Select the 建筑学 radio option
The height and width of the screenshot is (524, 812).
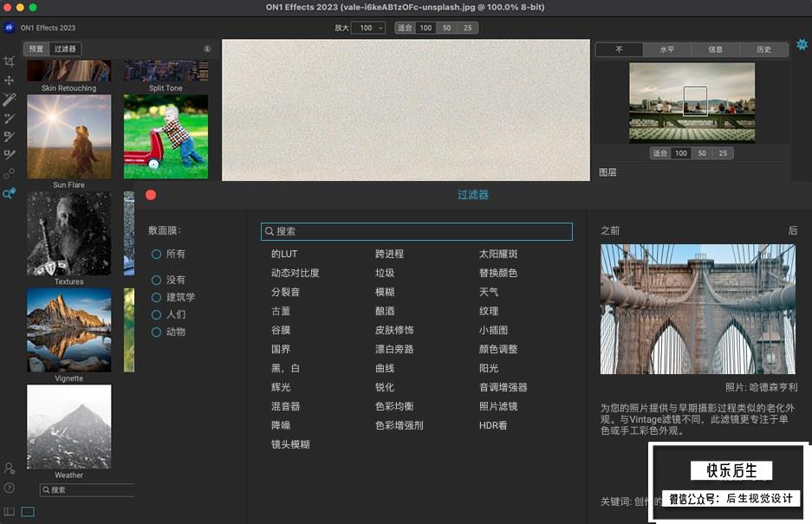pyautogui.click(x=156, y=297)
